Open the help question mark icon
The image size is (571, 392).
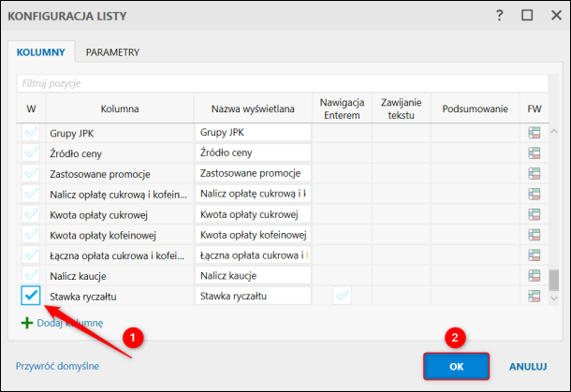coord(499,15)
